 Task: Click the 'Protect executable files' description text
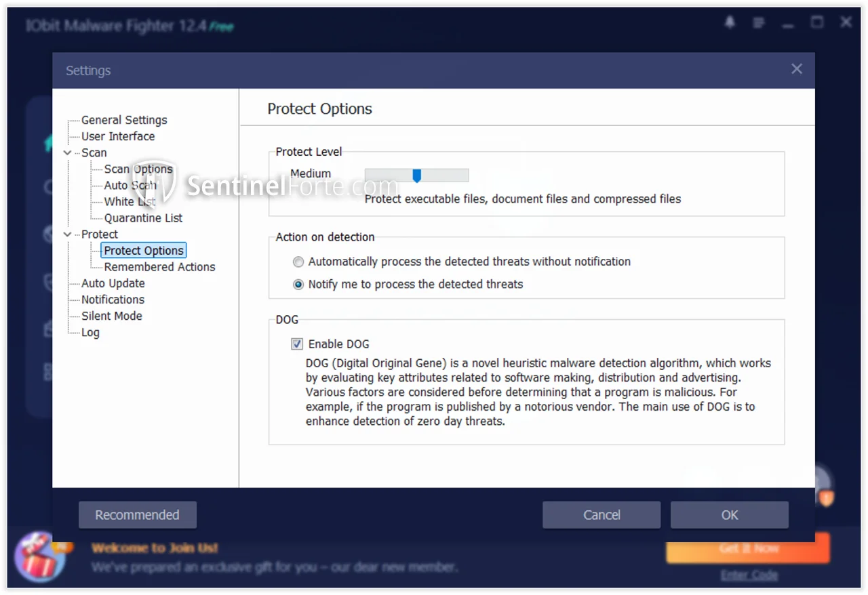pyautogui.click(x=523, y=199)
